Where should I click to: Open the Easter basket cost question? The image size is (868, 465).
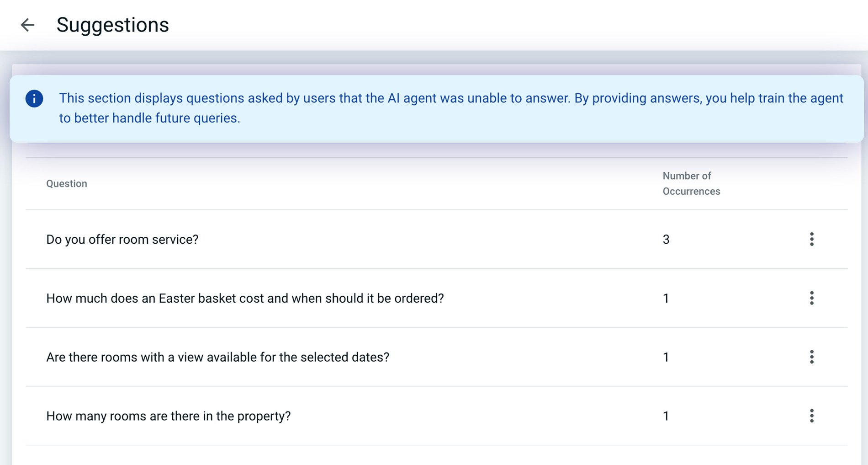point(245,298)
